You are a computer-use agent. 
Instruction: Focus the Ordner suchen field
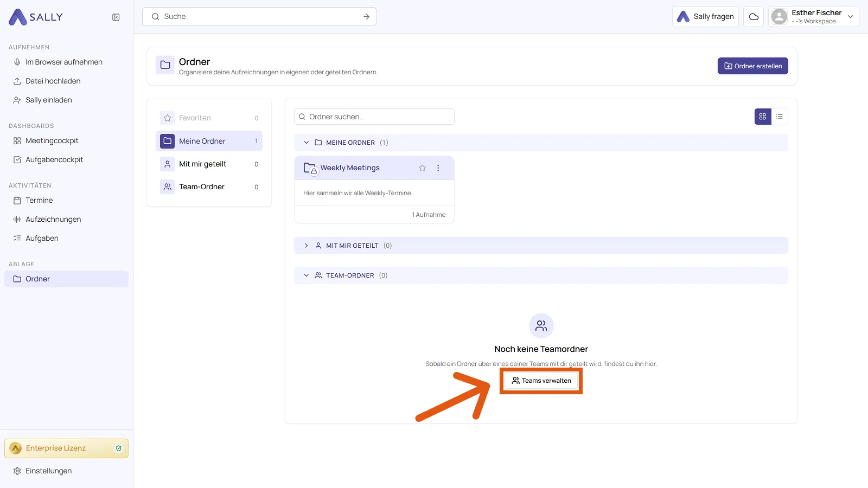374,117
